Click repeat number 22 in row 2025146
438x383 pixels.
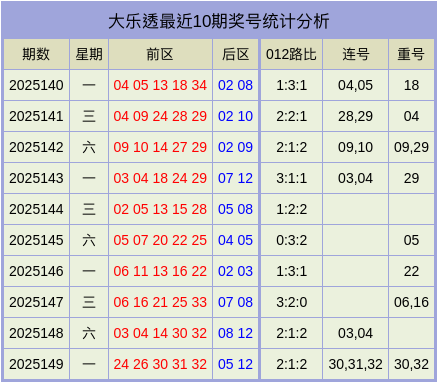pos(411,271)
